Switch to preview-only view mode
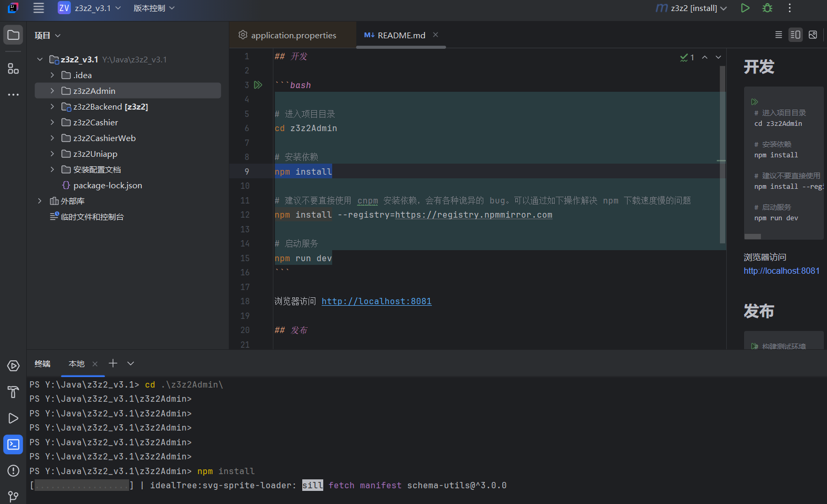The height and width of the screenshot is (504, 827). coord(813,35)
